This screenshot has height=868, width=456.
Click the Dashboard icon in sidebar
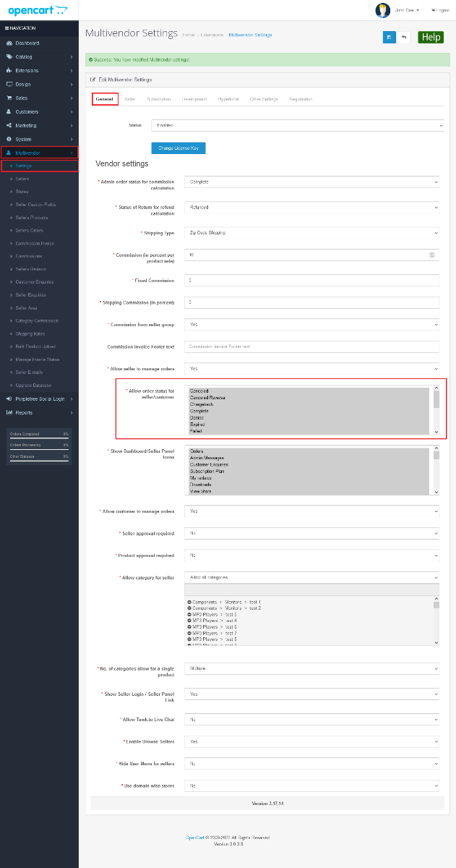tap(9, 43)
